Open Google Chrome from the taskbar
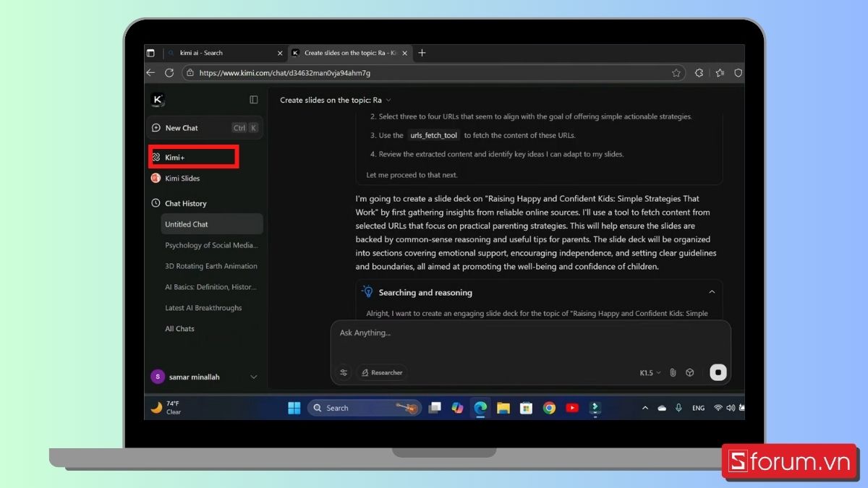 (550, 408)
